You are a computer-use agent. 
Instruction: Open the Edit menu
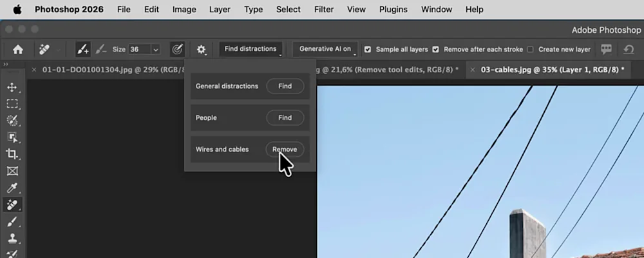pos(151,10)
